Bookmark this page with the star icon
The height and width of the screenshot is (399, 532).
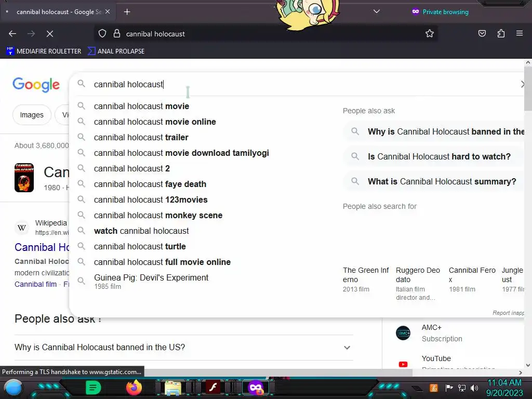pos(430,34)
